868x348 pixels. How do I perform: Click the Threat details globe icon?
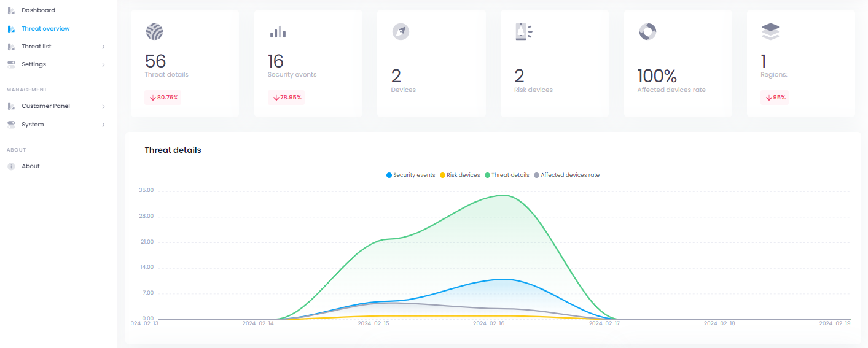pos(154,31)
